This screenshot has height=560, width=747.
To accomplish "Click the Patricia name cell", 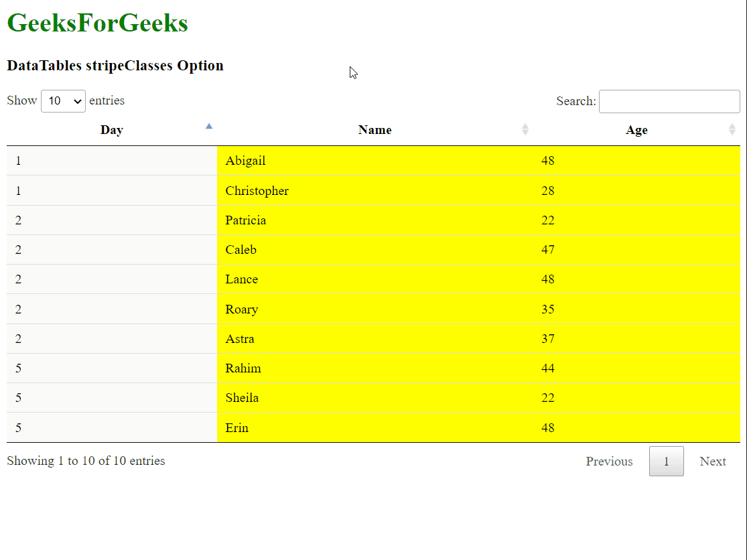I will click(245, 220).
